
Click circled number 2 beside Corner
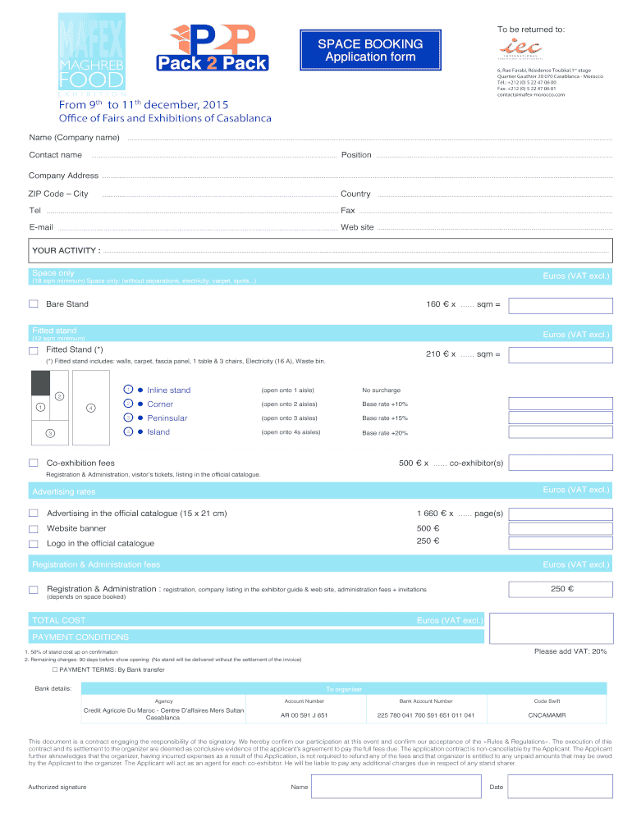tap(128, 404)
